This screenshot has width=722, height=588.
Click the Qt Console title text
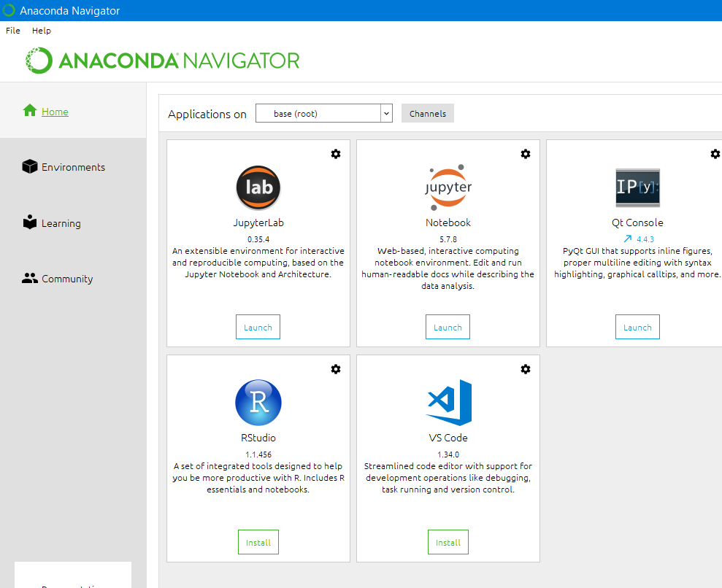coord(638,223)
